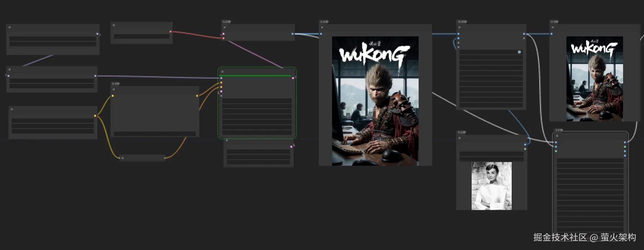Click the red input port of the 0.24秒 node
The height and width of the screenshot is (250, 644).
pyautogui.click(x=224, y=38)
